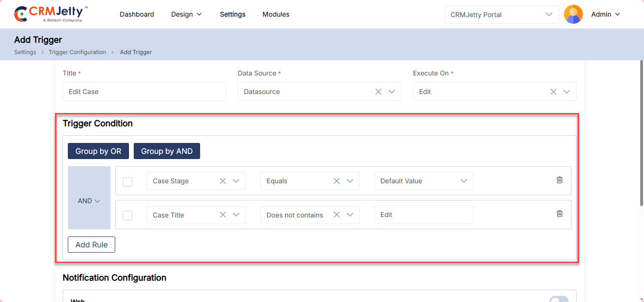Expand the AND condition operator dropdown
The height and width of the screenshot is (302, 644).
[x=89, y=201]
